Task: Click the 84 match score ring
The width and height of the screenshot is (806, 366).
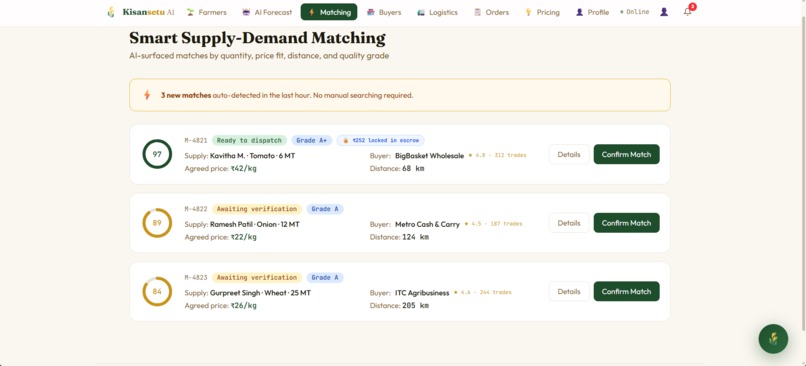Action: click(157, 291)
